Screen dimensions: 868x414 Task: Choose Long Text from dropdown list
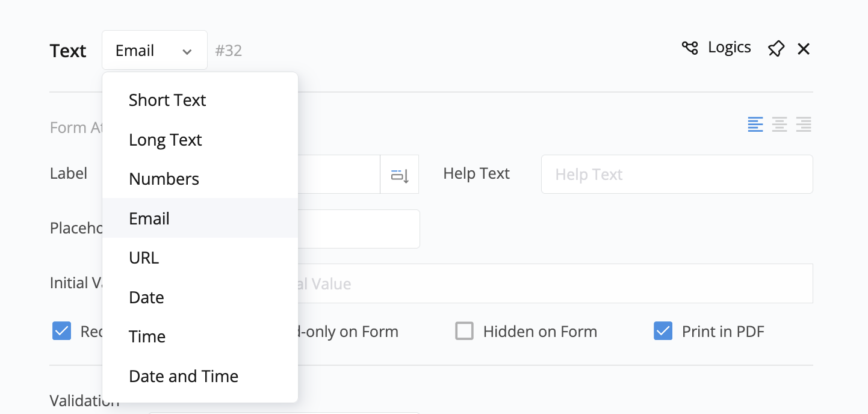tap(166, 140)
